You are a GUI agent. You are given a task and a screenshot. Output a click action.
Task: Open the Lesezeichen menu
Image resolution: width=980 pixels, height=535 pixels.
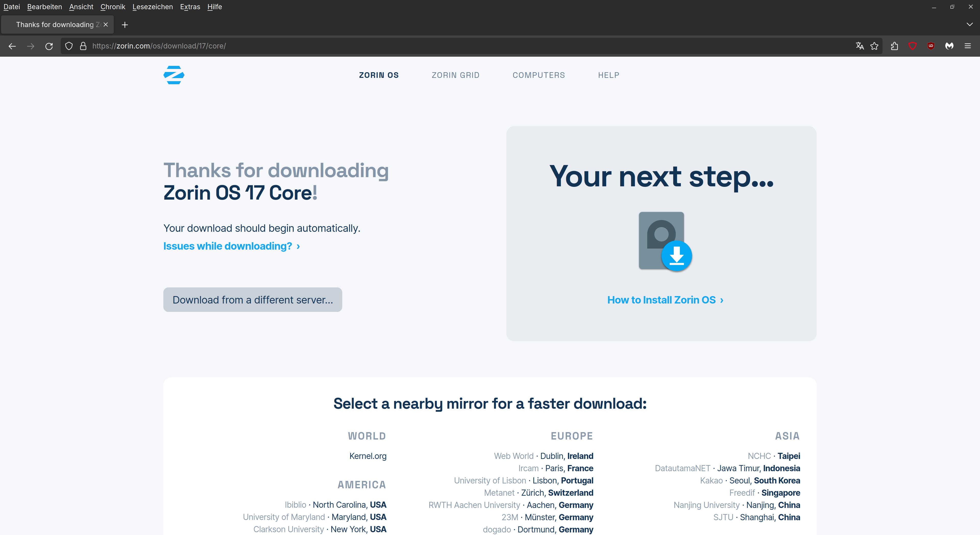click(x=153, y=7)
